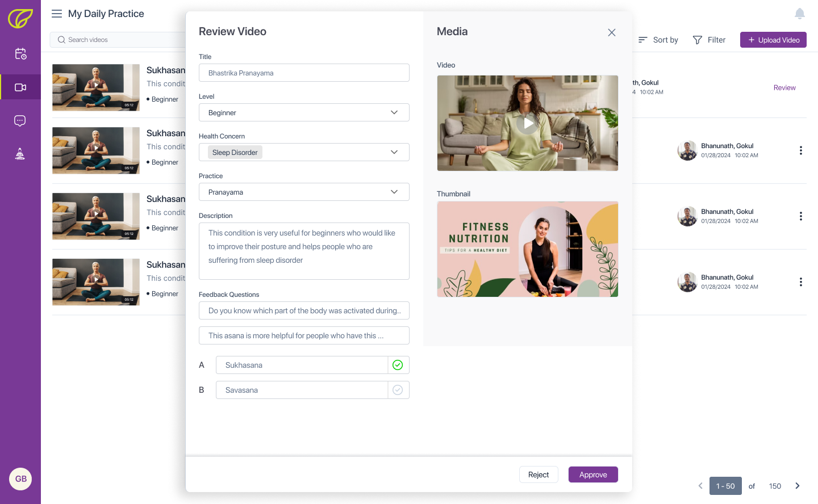Click the Title input field

tap(304, 73)
